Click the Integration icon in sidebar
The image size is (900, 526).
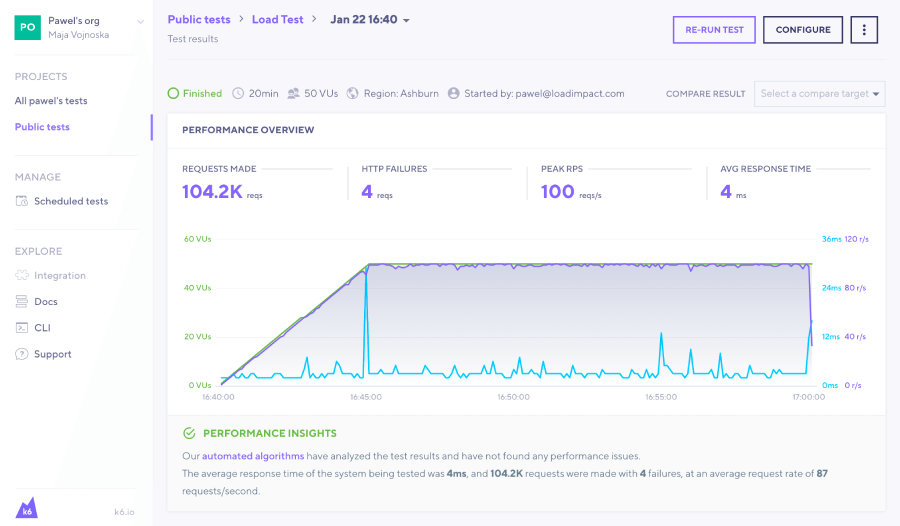pyautogui.click(x=22, y=276)
